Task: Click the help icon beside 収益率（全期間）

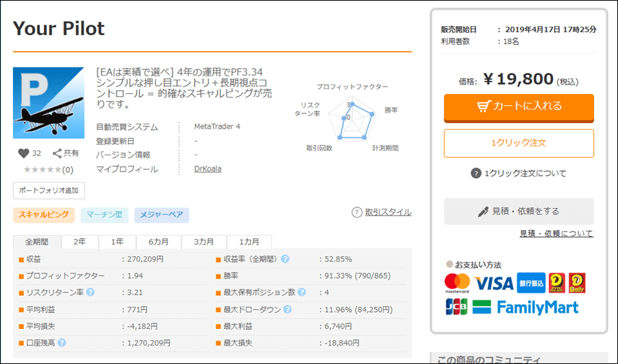Action: [x=285, y=259]
